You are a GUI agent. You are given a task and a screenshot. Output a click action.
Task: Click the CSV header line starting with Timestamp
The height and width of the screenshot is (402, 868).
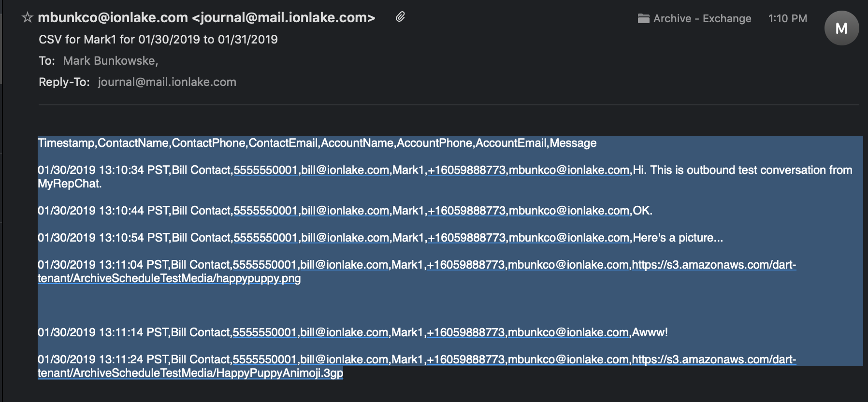(x=317, y=143)
